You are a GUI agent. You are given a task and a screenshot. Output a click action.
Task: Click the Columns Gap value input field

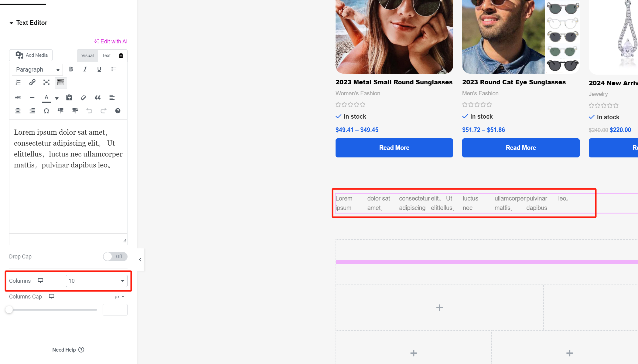point(115,310)
